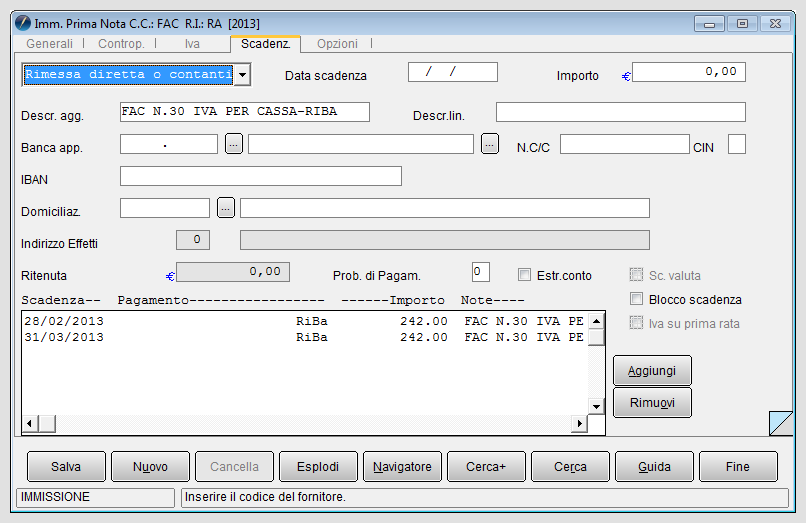Click the Nuovo button

[150, 466]
